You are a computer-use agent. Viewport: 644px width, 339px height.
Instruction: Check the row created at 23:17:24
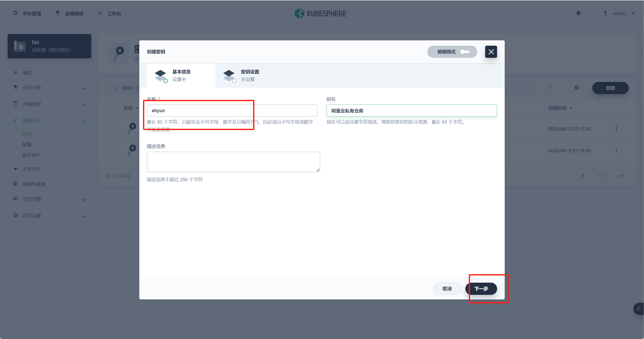click(111, 129)
